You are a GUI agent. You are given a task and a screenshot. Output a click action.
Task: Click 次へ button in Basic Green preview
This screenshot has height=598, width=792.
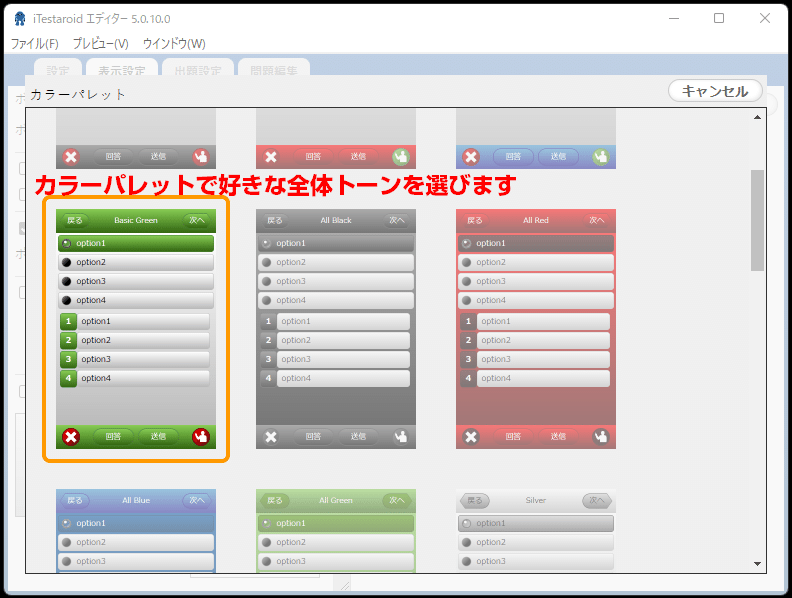tap(197, 220)
